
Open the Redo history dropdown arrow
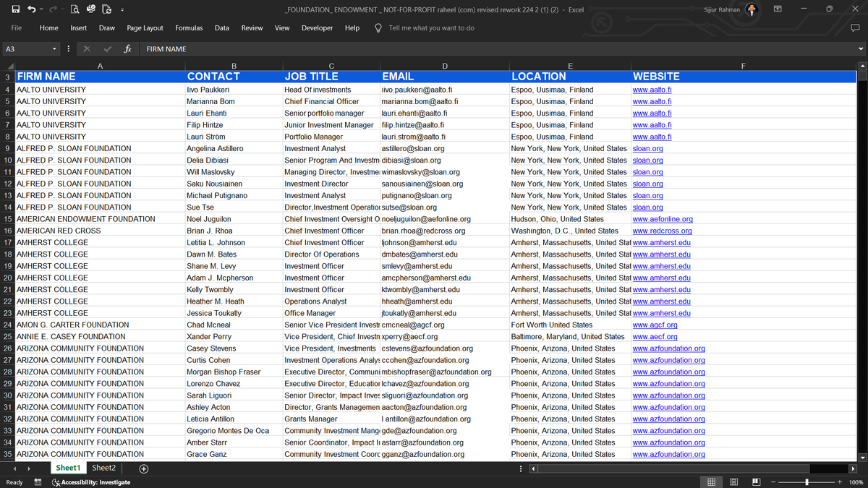(x=63, y=9)
